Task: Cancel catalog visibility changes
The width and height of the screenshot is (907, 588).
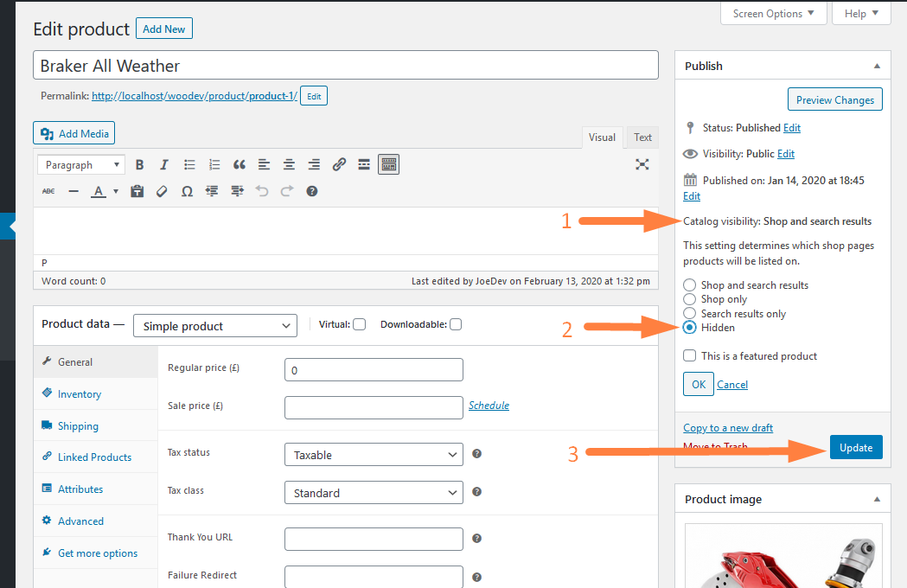Action: click(x=732, y=385)
